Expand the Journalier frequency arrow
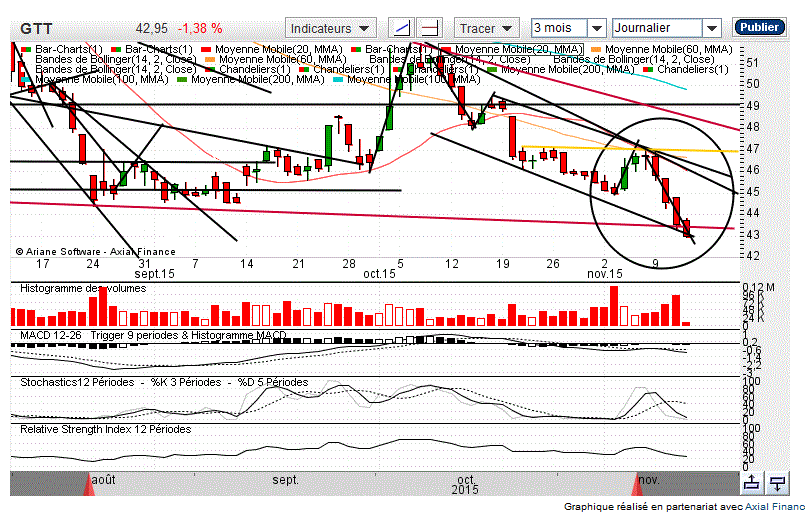This screenshot has width=805, height=520. pyautogui.click(x=712, y=28)
